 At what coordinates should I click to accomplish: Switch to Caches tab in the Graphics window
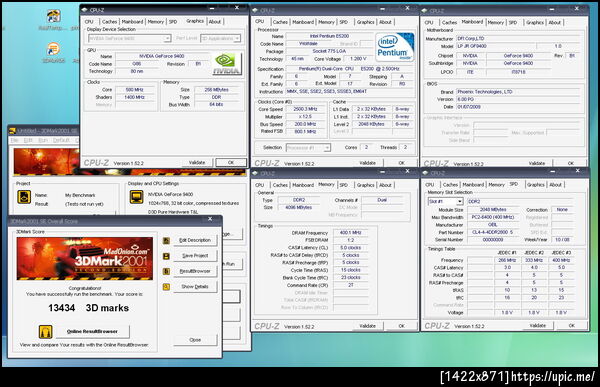(x=109, y=22)
